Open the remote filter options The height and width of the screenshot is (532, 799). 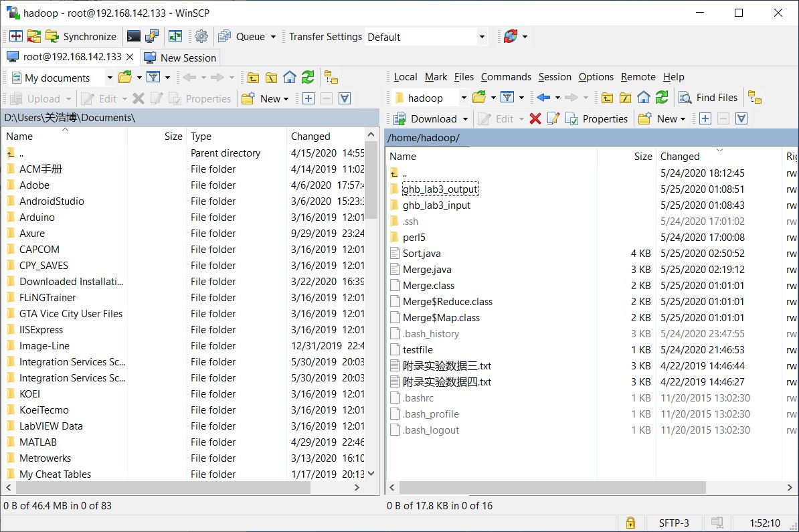(x=508, y=98)
